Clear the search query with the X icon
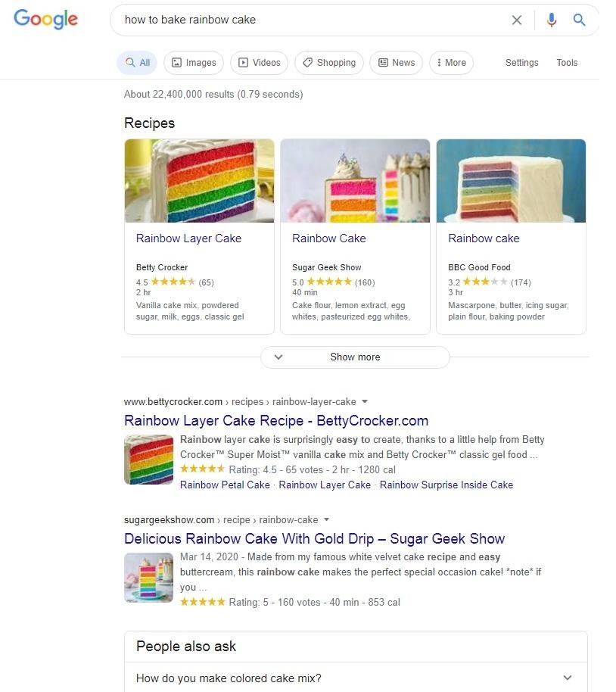The height and width of the screenshot is (692, 616). 517,20
